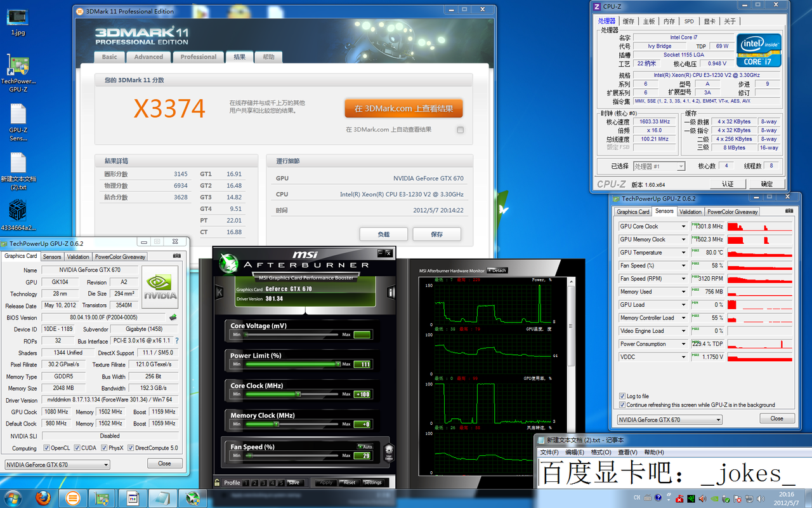Click the Afterburner green orb logo
The image size is (812, 508).
click(227, 262)
